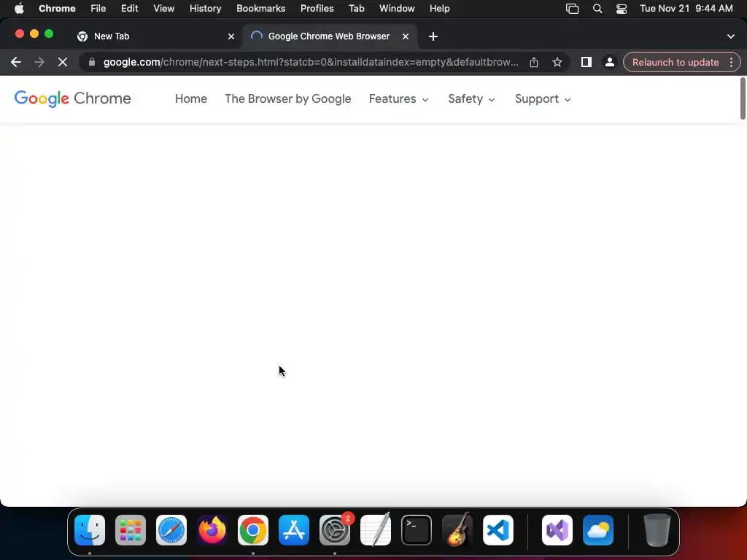This screenshot has height=560, width=747.
Task: Expand the Support dropdown
Action: pyautogui.click(x=543, y=99)
